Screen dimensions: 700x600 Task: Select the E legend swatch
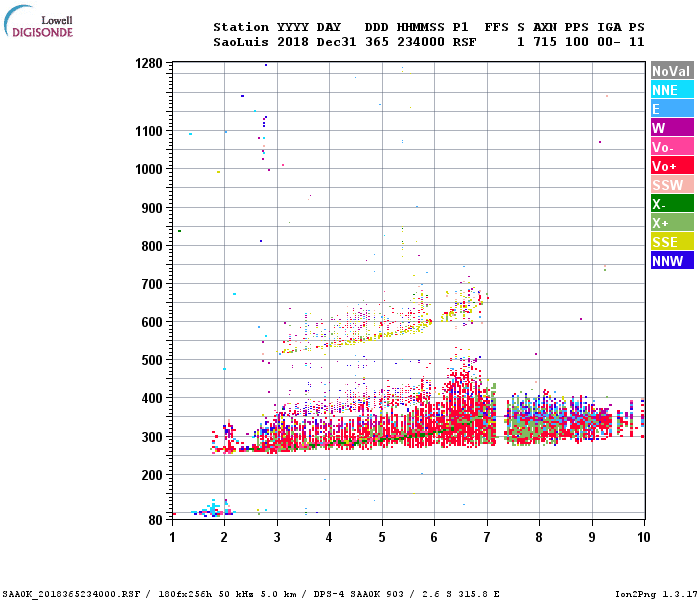pyautogui.click(x=672, y=108)
